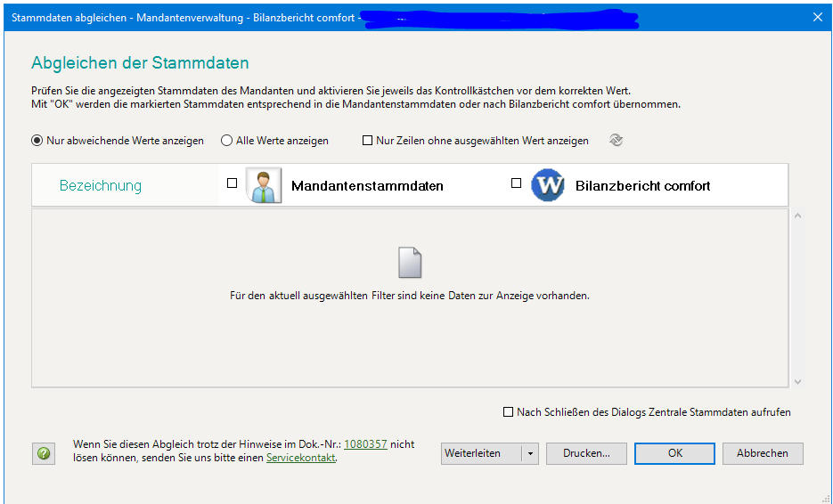This screenshot has height=504, width=833.
Task: Check the Mandantenstammdaten column checkbox
Action: tap(233, 183)
